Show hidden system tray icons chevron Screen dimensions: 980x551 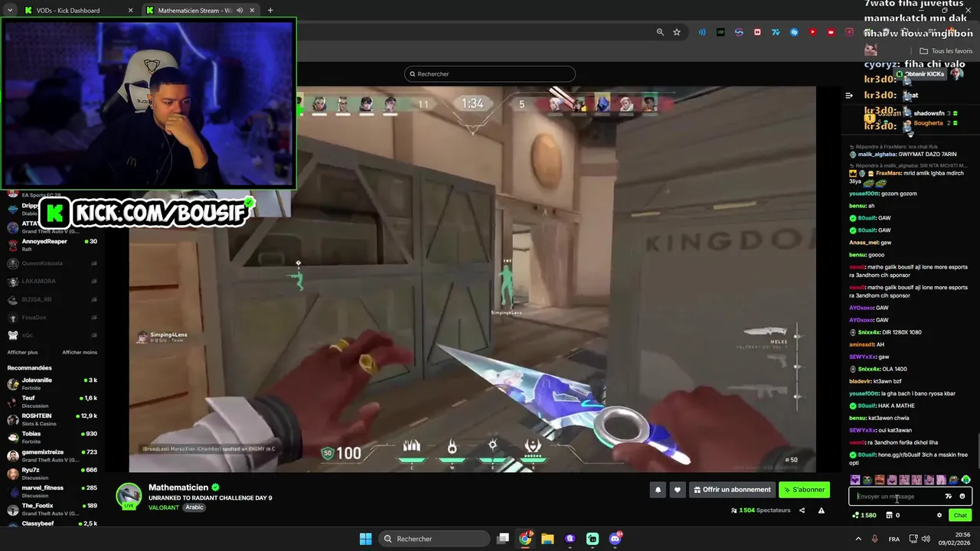click(x=859, y=539)
